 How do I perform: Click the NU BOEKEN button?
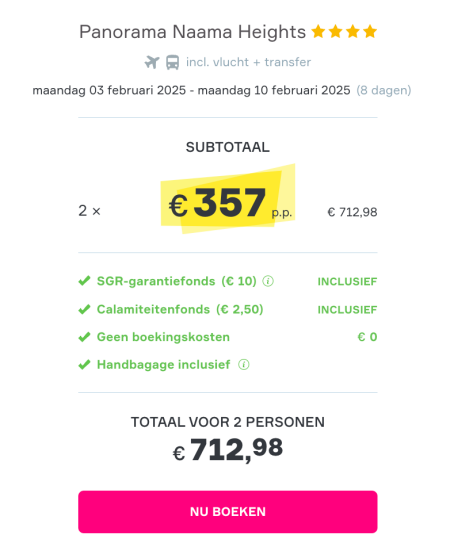tap(228, 511)
